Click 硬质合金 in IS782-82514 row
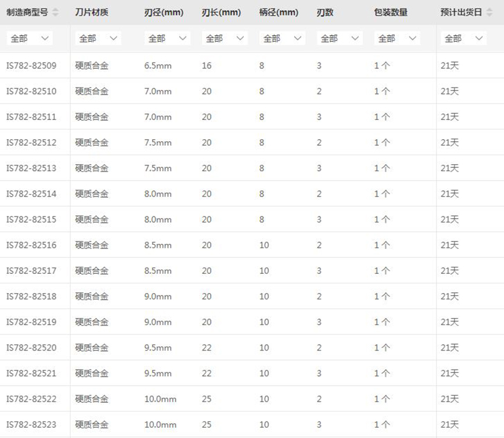Screen dimensions: 504x438 92,194
